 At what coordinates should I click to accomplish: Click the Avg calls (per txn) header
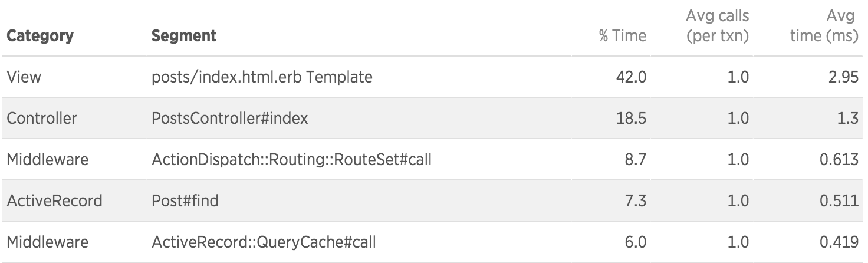(x=717, y=25)
